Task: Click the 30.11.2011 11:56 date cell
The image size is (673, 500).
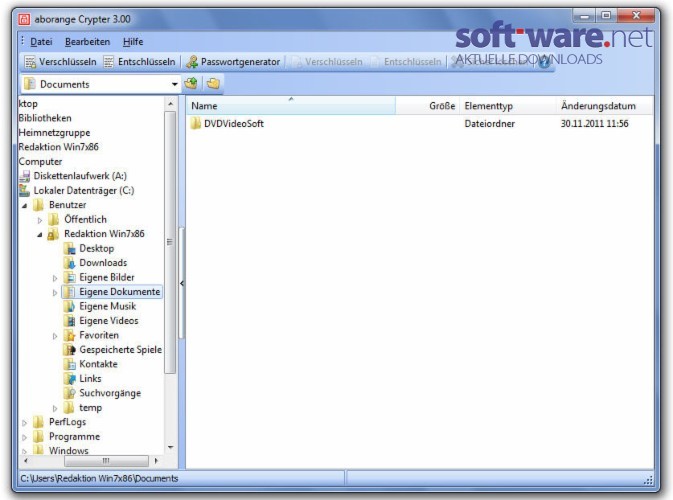Action: [594, 124]
